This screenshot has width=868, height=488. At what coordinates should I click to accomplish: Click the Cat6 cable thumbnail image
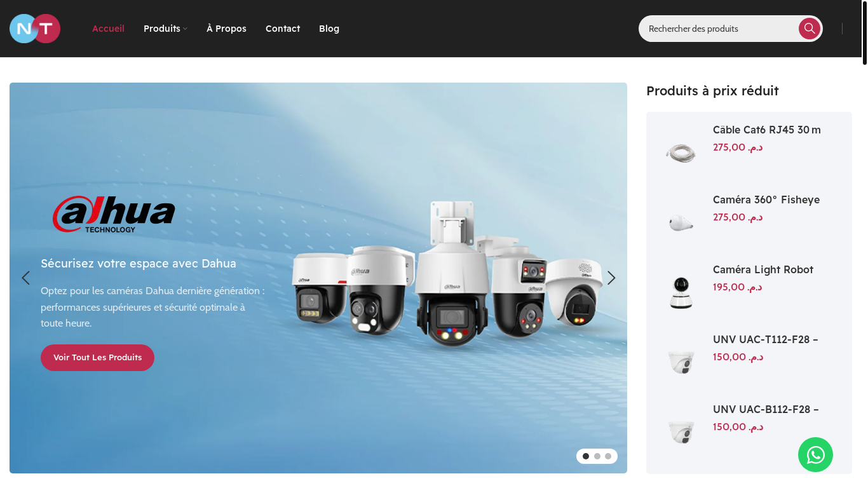point(681,153)
